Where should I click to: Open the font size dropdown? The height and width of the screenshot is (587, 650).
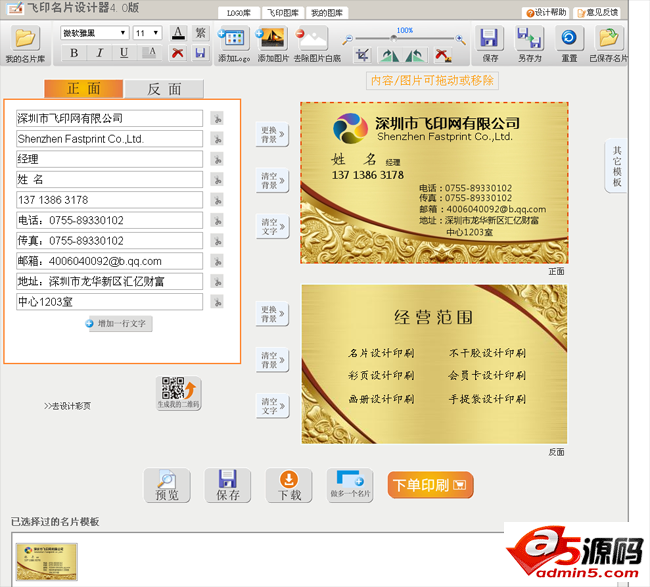pos(147,33)
